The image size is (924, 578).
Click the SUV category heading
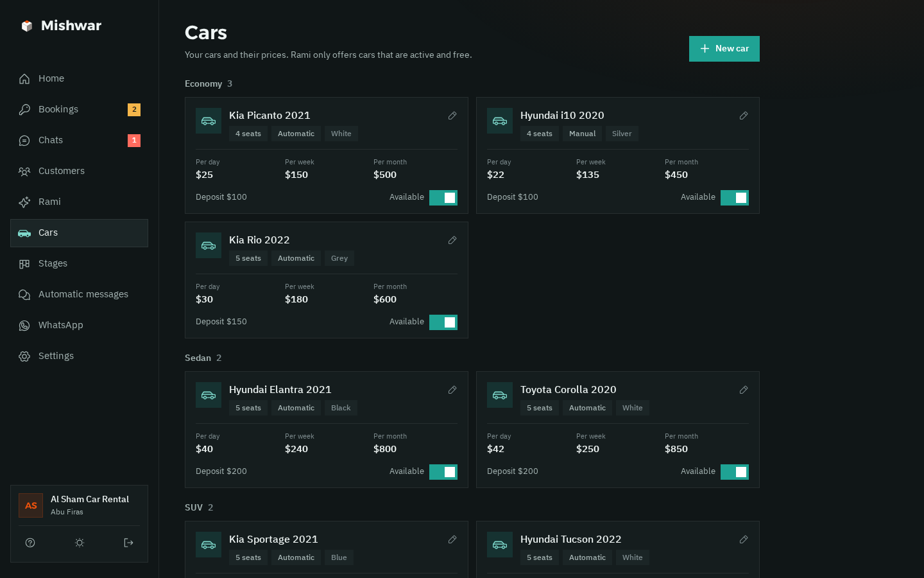click(x=194, y=508)
